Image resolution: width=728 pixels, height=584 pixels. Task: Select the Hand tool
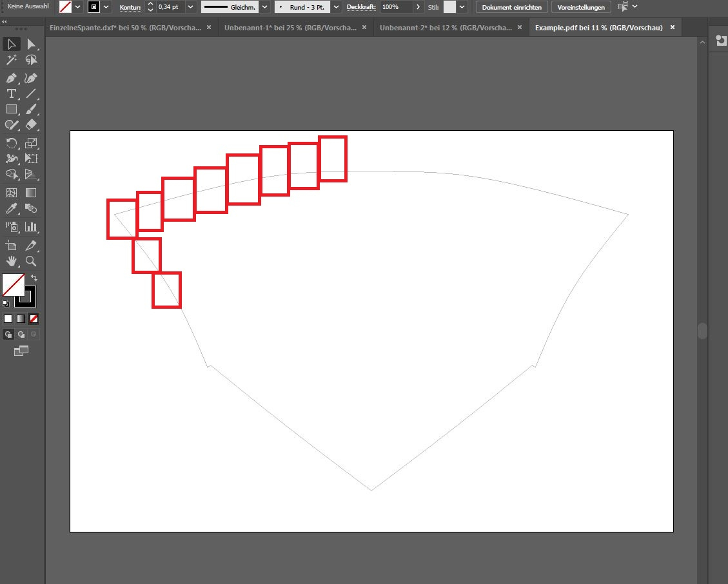[x=11, y=261]
